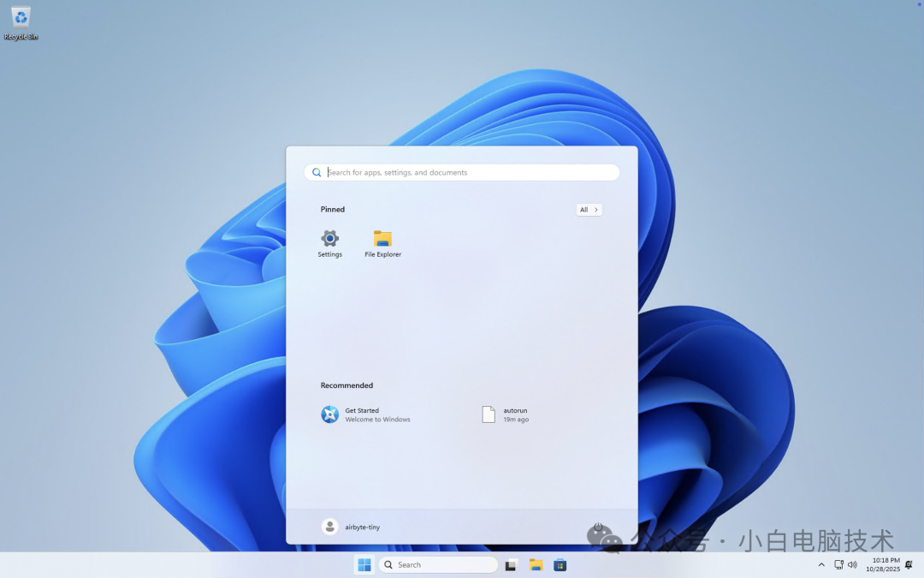Screen dimensions: 924x578
Task: Open network status tray icon
Action: pos(838,565)
